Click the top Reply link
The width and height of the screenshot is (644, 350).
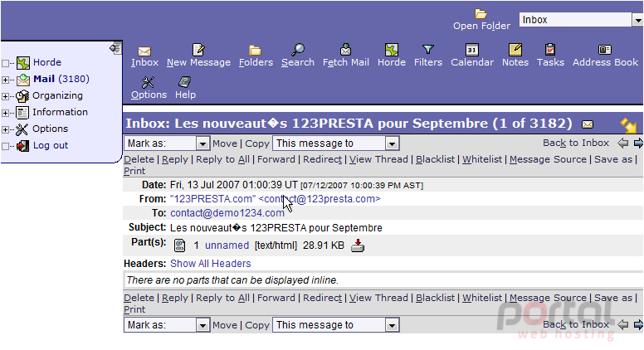(174, 159)
